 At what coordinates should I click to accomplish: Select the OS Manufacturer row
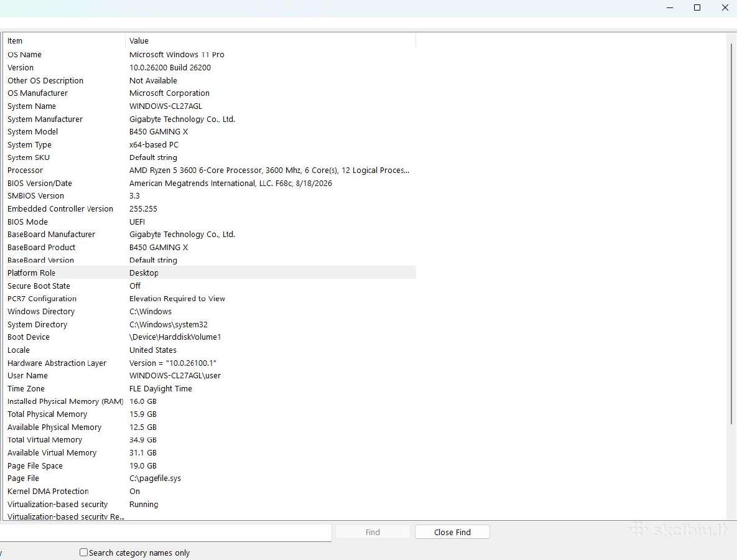pyautogui.click(x=210, y=93)
